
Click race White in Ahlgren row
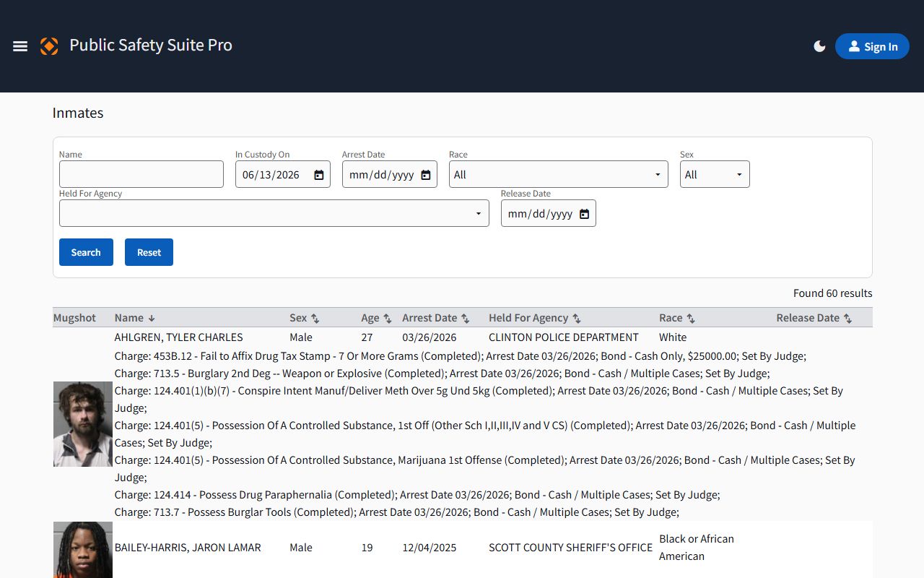click(673, 337)
